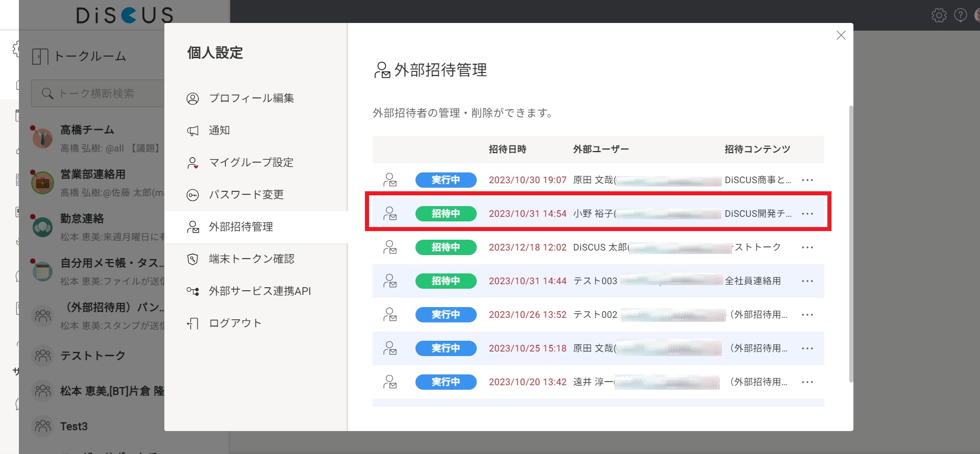This screenshot has height=454, width=980.
Task: Click the shield icon for 端末トークン確認
Action: coord(192,259)
